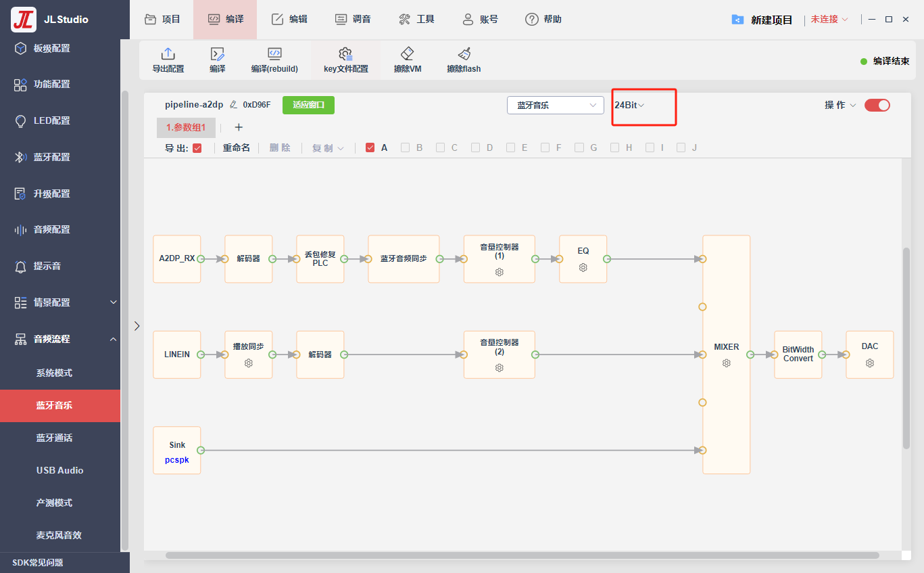Open the EQ node settings gear
The width and height of the screenshot is (924, 573).
pos(583,268)
